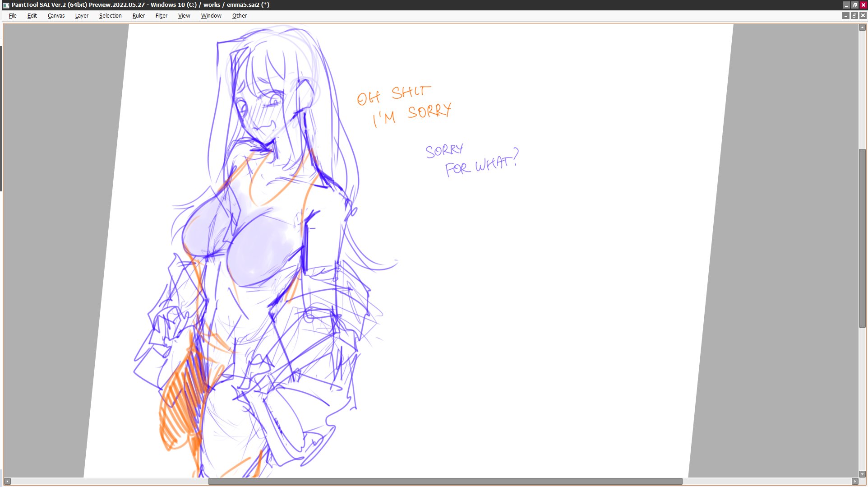
Task: Click the horizontal scrollbar left arrow
Action: 7,482
